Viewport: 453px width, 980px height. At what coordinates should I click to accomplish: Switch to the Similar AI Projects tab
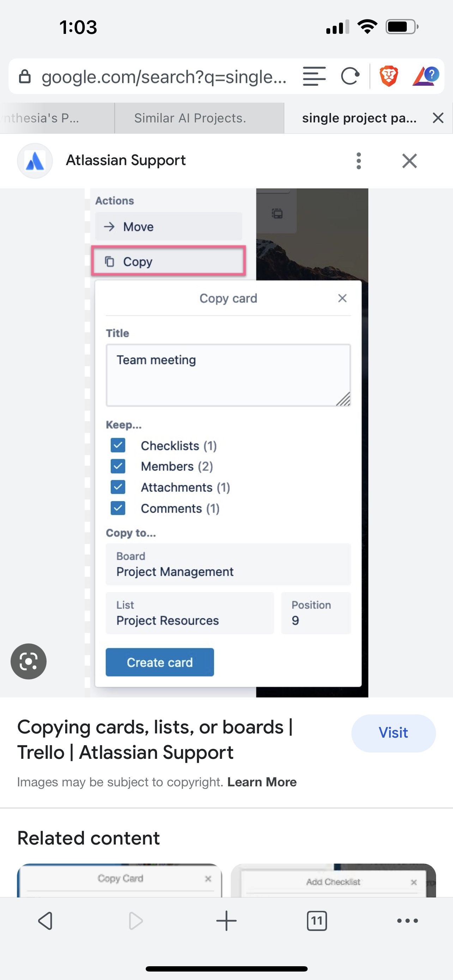[190, 118]
